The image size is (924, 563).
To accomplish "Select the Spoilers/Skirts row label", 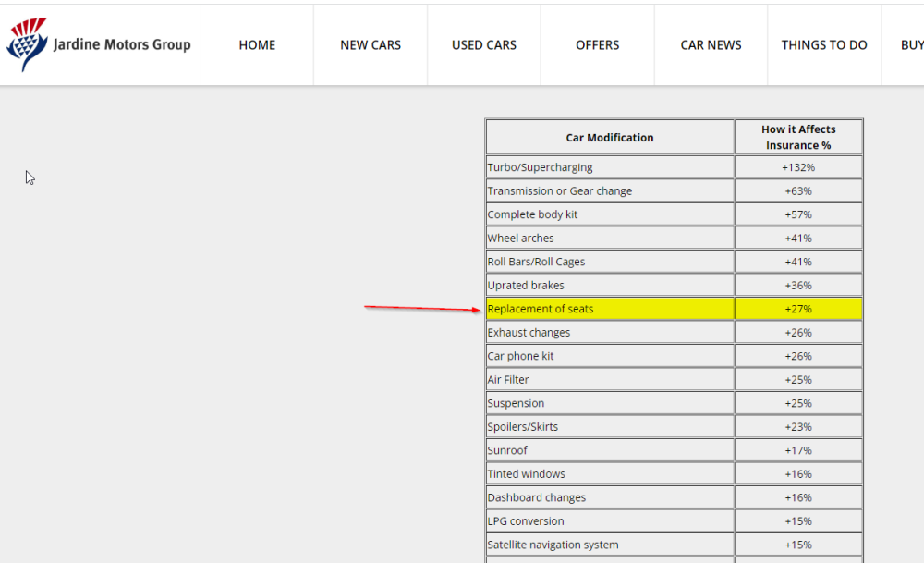I will coord(523,427).
